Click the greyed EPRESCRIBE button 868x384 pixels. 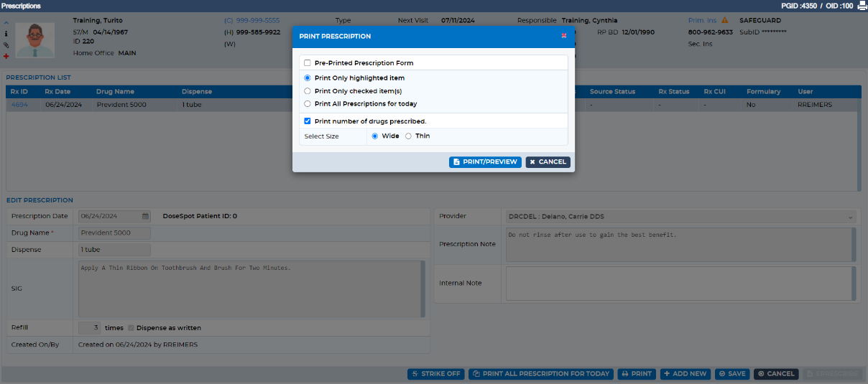pyautogui.click(x=834, y=374)
